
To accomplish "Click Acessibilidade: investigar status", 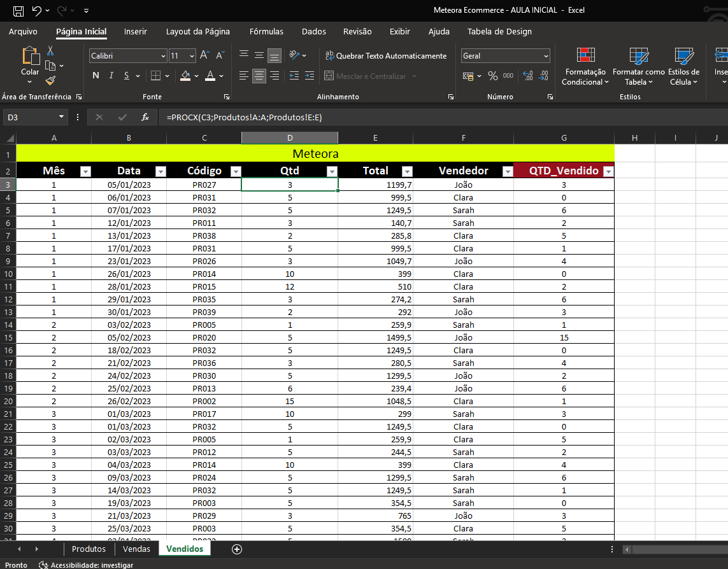I will pos(87,565).
